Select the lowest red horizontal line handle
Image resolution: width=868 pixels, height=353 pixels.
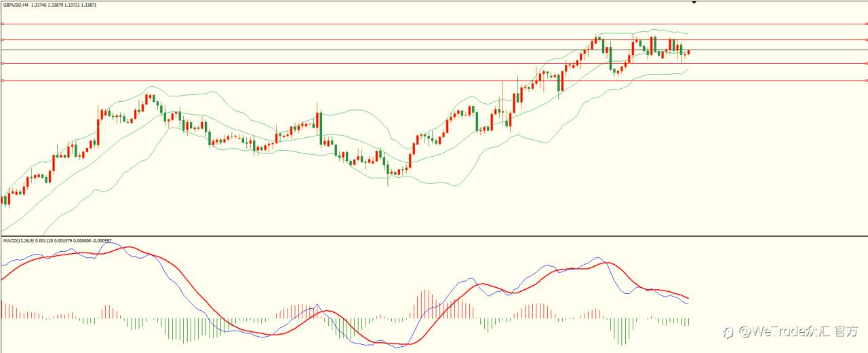click(x=3, y=81)
